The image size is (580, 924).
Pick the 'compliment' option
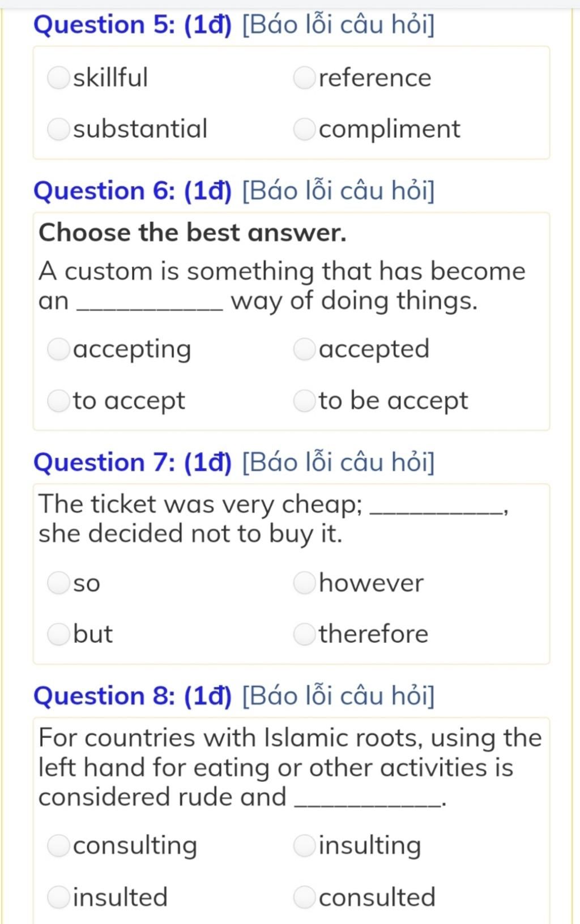pos(304,129)
